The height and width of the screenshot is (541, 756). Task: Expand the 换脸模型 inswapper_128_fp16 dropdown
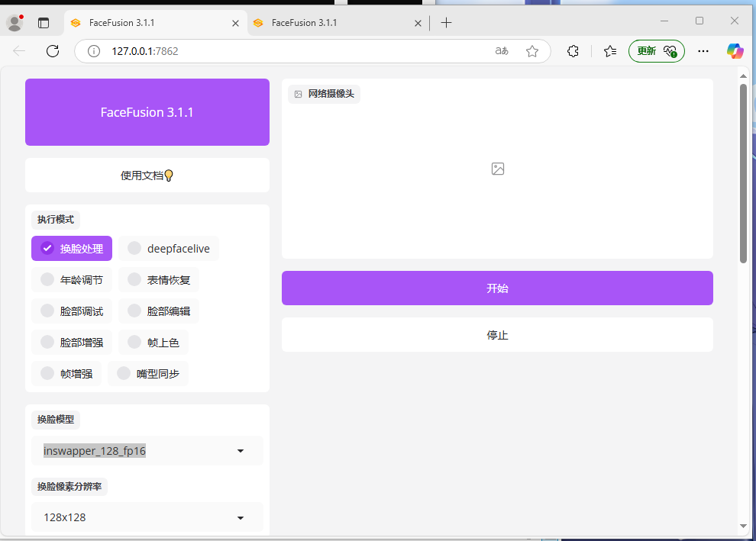[x=147, y=451]
